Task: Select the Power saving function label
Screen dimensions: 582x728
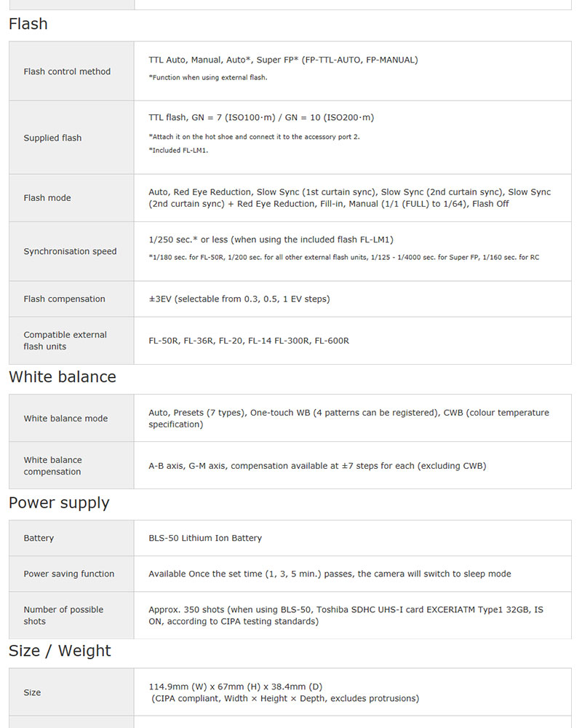Action: (x=69, y=574)
